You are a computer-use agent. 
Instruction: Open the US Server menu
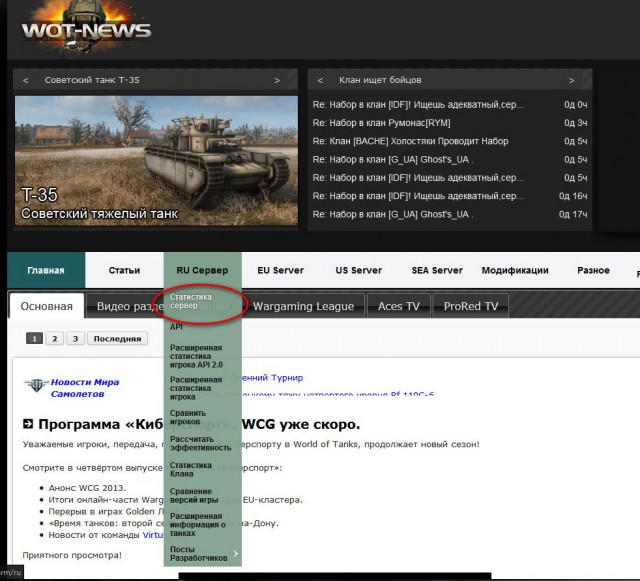[359, 270]
